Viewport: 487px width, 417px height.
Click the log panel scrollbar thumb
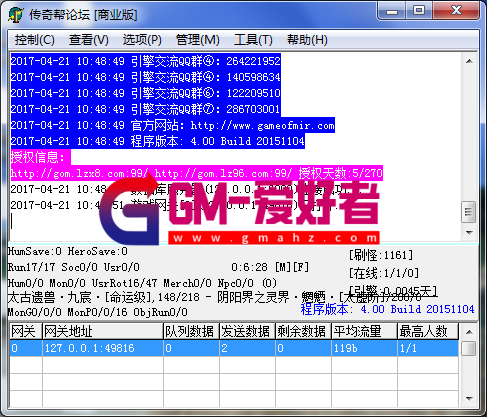pos(469,211)
